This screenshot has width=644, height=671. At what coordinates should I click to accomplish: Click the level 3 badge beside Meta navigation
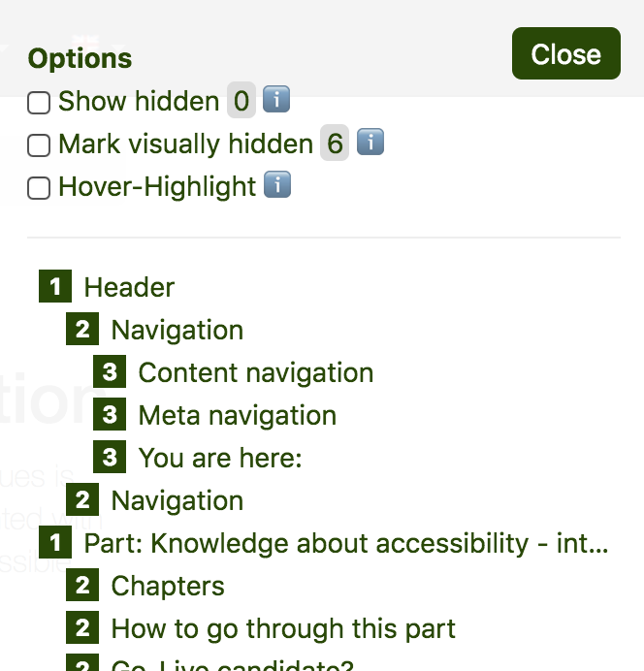(x=109, y=415)
